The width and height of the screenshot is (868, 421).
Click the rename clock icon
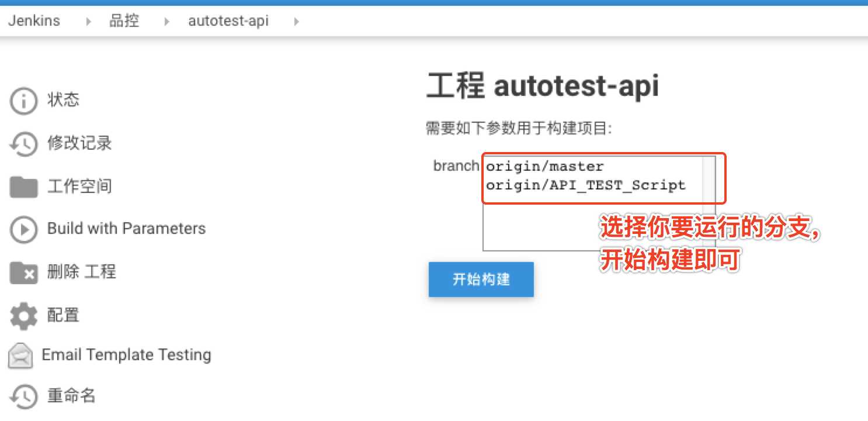tap(23, 396)
